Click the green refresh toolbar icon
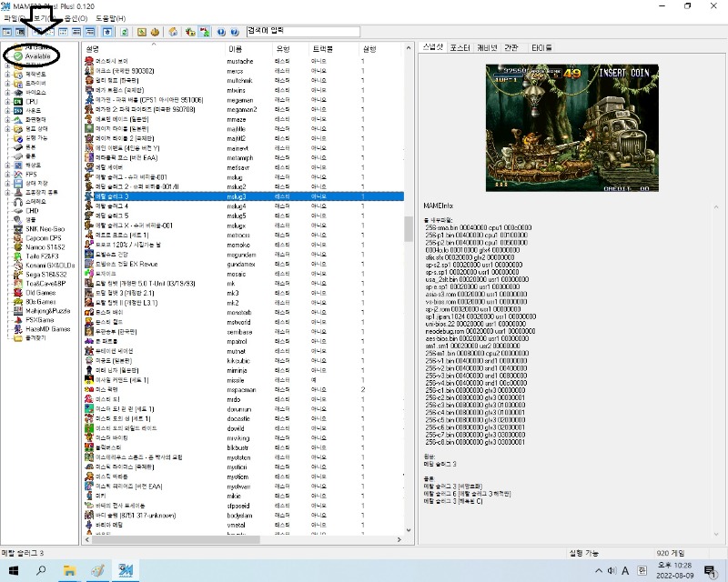 (x=125, y=32)
